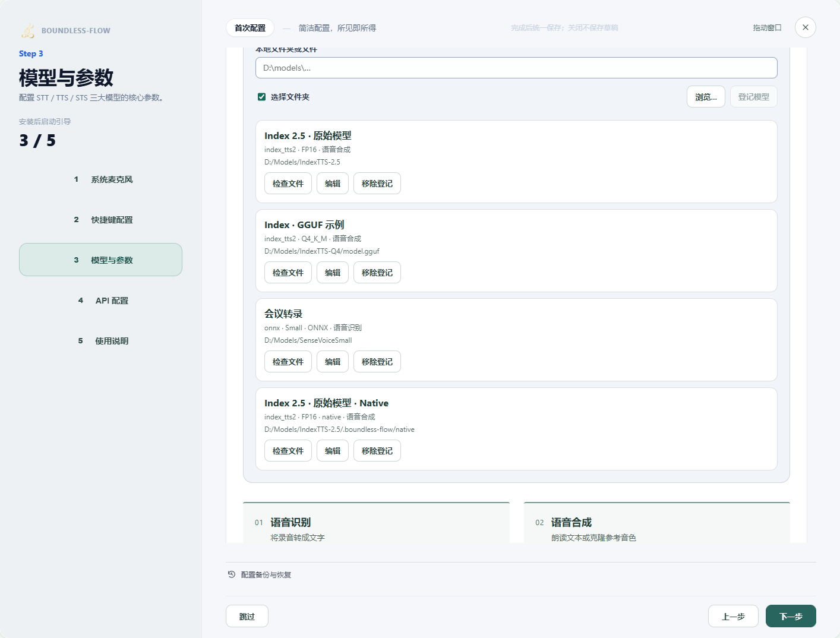Close the setup wizard with X button
The image size is (840, 638).
point(806,27)
